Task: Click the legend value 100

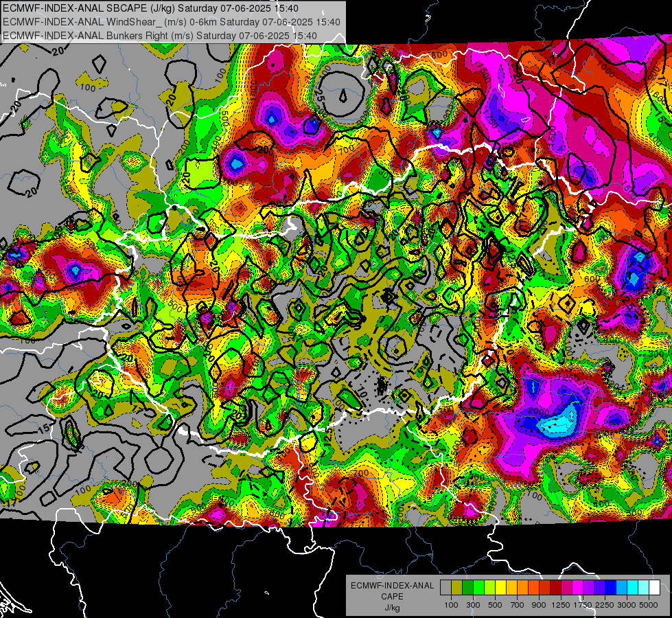Action: pos(451,605)
